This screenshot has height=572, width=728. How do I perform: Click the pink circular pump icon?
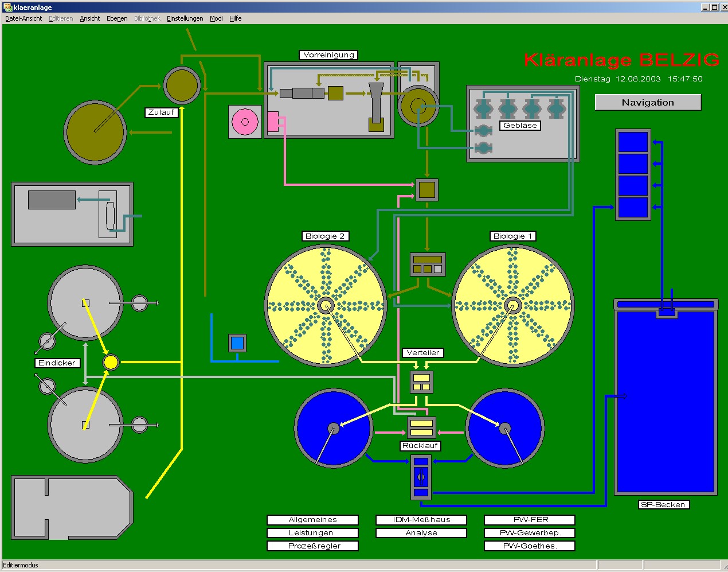tap(245, 122)
